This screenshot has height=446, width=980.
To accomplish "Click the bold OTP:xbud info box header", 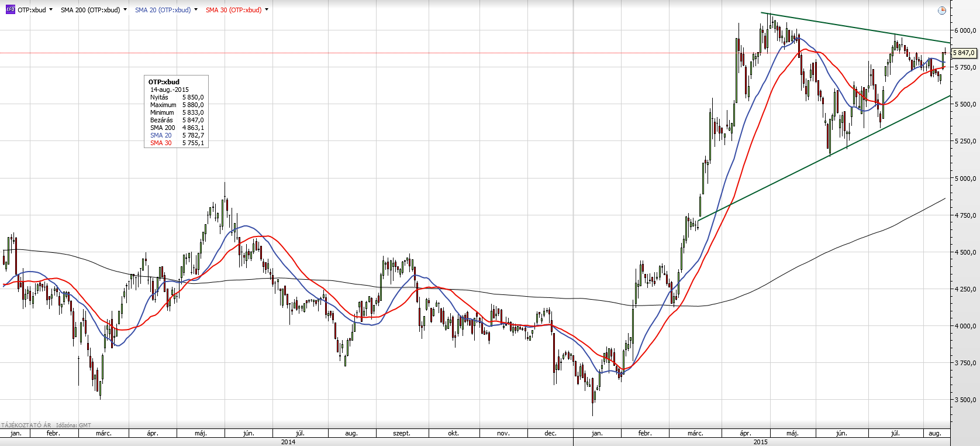I will [x=164, y=82].
